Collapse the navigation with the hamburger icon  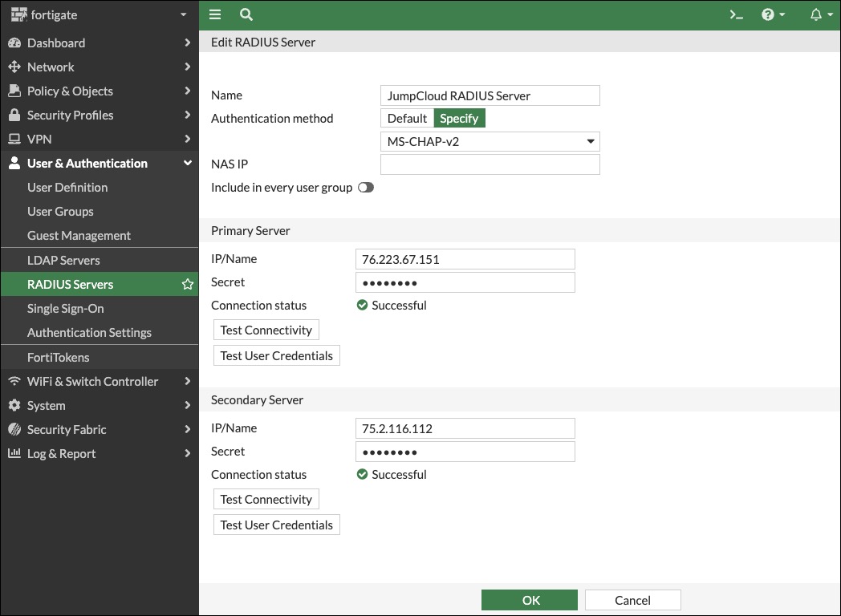215,14
